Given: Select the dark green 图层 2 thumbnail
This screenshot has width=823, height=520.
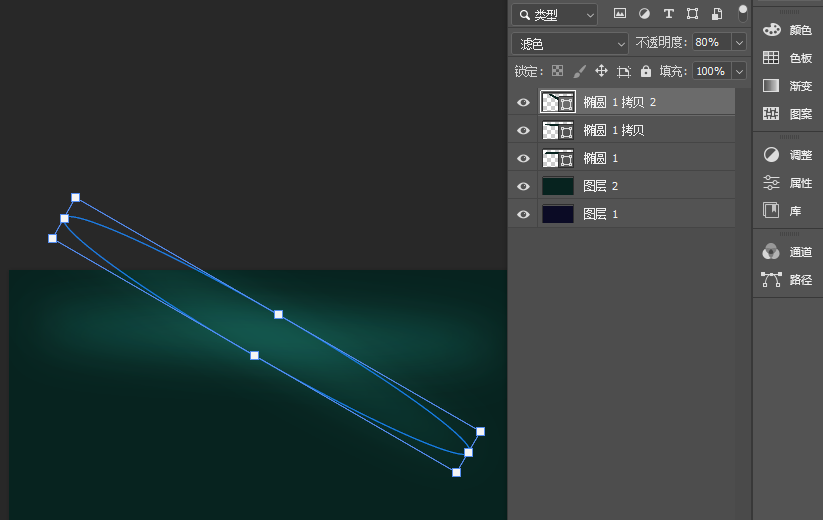Looking at the screenshot, I should (557, 186).
